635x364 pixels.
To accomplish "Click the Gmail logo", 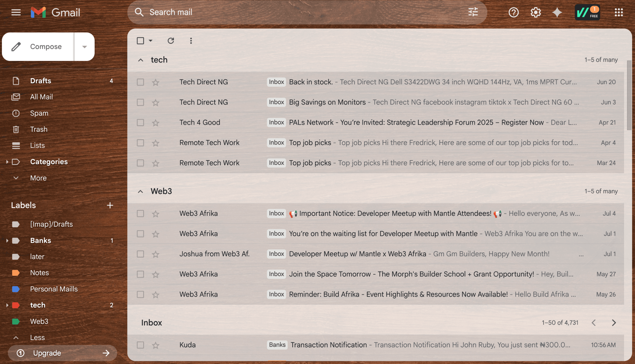I will 55,12.
